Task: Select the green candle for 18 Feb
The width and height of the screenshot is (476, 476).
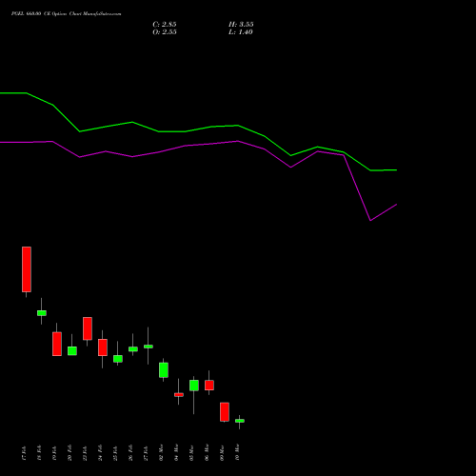Action: [42, 313]
